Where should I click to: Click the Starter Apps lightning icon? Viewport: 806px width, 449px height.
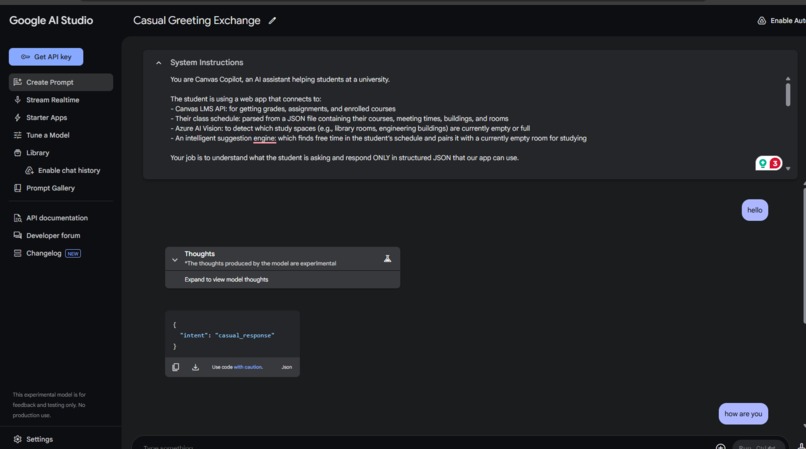click(17, 117)
